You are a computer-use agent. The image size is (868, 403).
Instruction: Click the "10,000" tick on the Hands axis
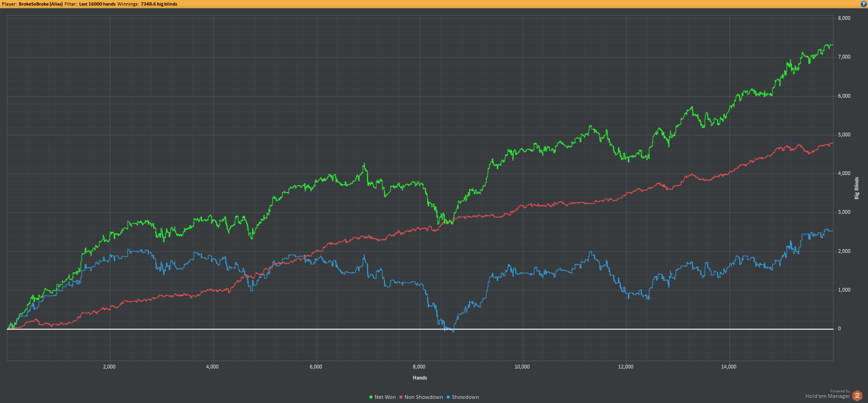[x=522, y=367]
